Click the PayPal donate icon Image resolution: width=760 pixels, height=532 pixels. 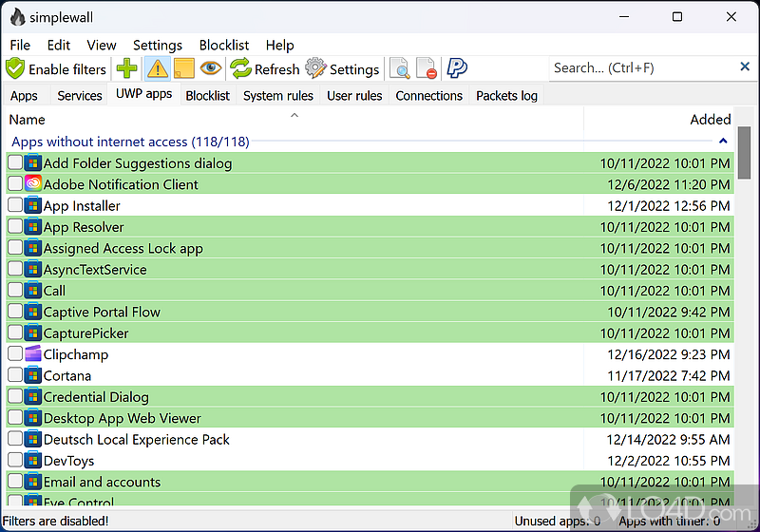457,68
